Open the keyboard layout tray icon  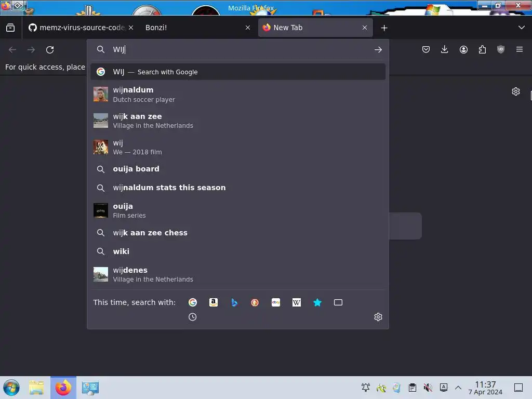tap(444, 388)
